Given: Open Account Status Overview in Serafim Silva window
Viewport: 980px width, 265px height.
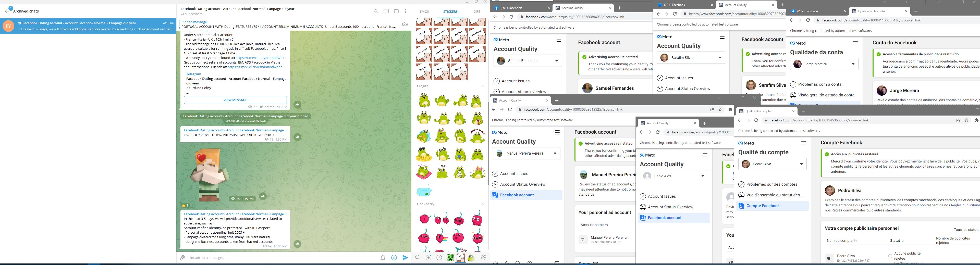Looking at the screenshot, I should [688, 89].
